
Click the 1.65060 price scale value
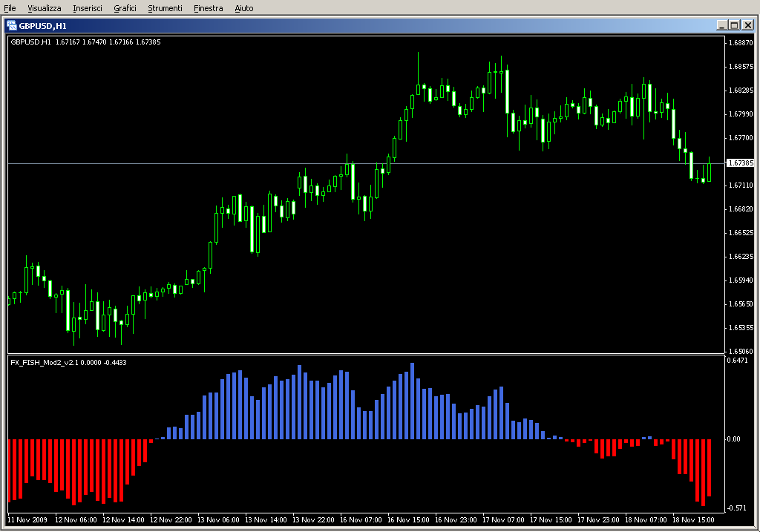click(x=741, y=351)
